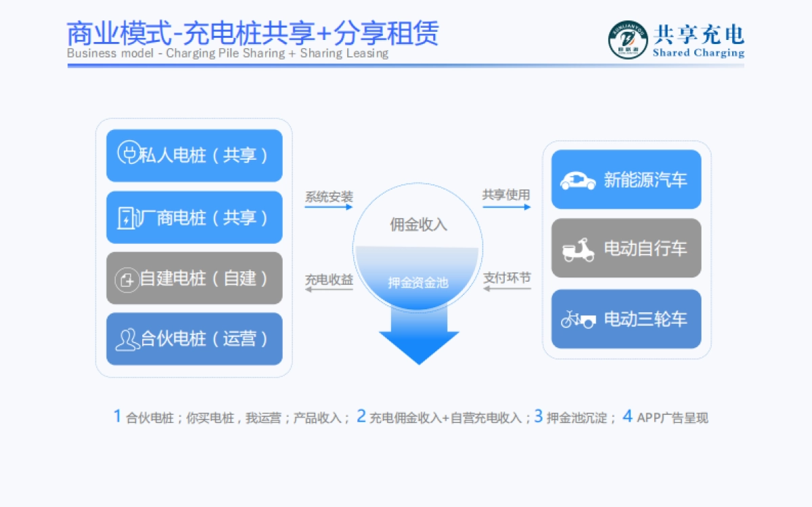812x507 pixels.
Task: Select the 厂商电桩（共享）button
Action: click(194, 217)
